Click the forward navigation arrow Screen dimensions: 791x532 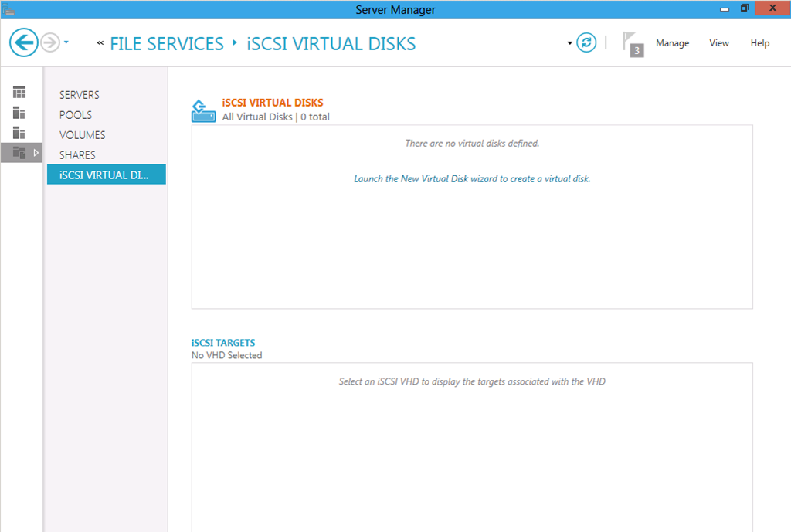tap(50, 42)
